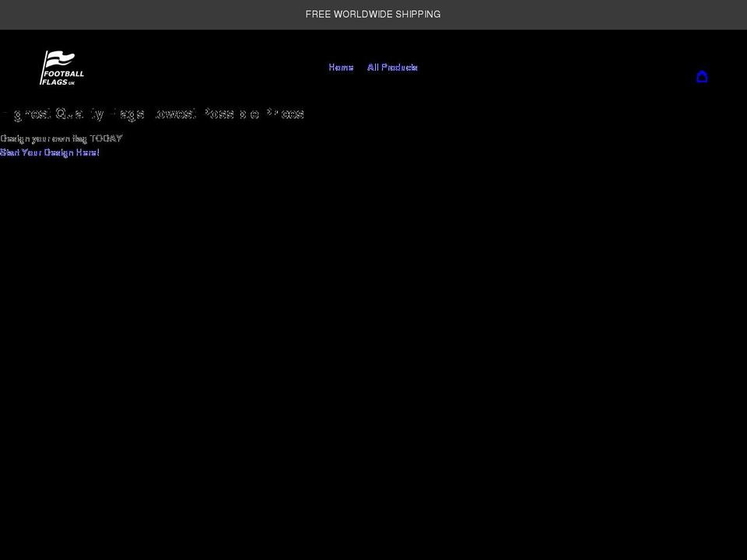Viewport: 747px width, 560px height.
Task: Begin a custom flag via Start Your Design
Action: point(50,152)
